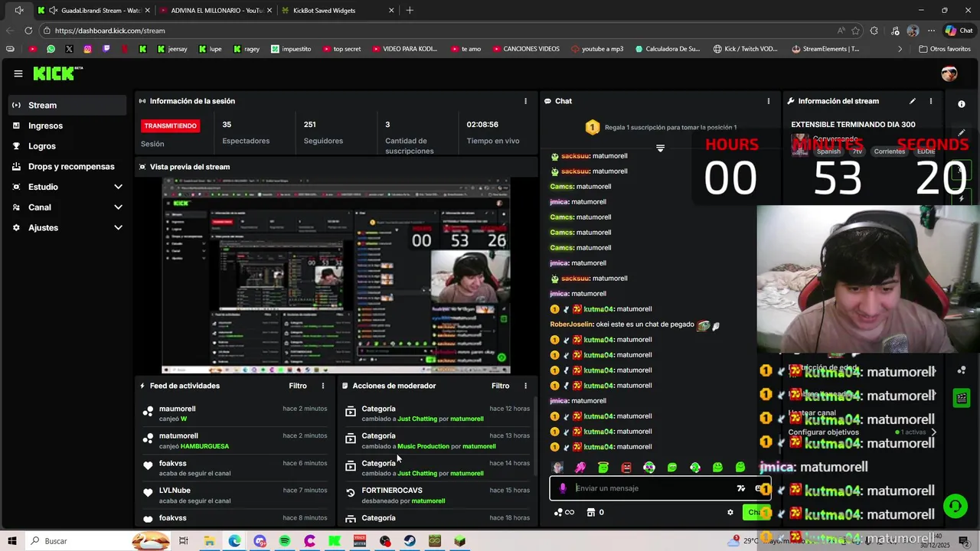Switch to GuadaLibrandi Stream browser tab
The height and width of the screenshot is (551, 980).
click(x=96, y=11)
